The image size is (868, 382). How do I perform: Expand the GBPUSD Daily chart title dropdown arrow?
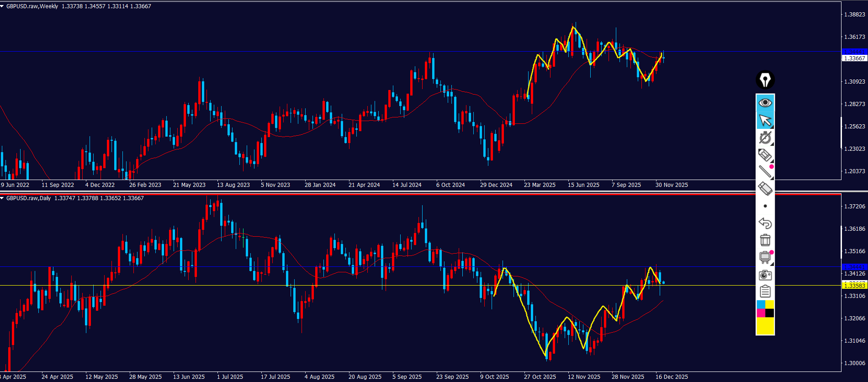(x=2, y=198)
